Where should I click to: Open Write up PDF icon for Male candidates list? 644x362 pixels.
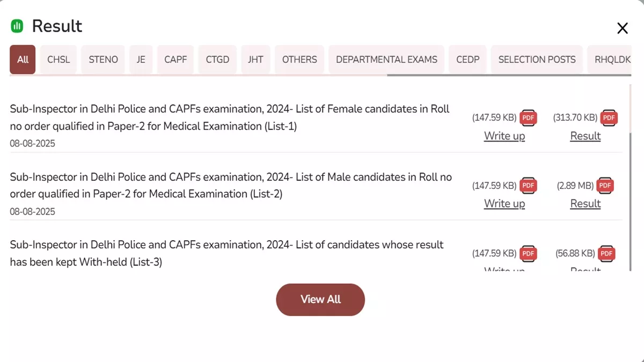528,186
